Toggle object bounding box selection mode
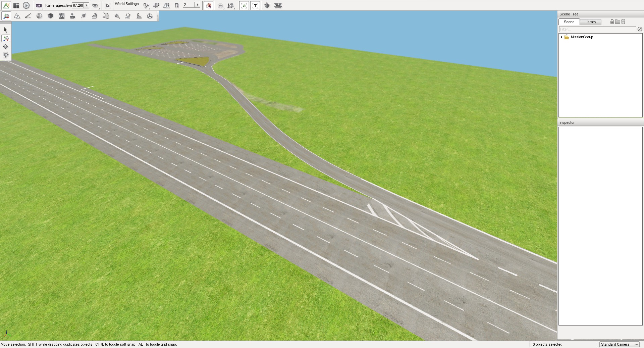 tap(209, 5)
